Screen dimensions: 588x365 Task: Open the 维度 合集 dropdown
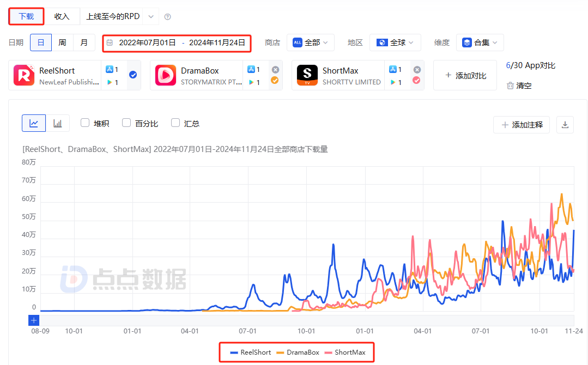click(480, 42)
